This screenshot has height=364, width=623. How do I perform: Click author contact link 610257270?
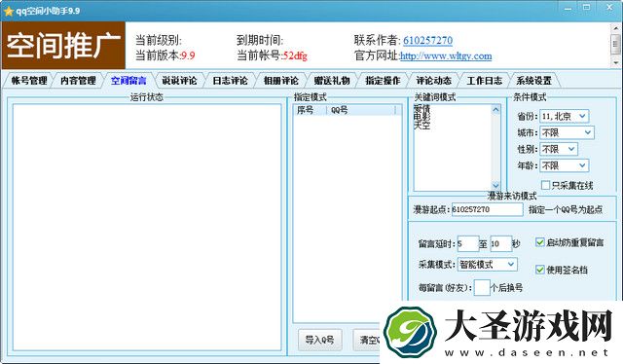(x=427, y=41)
